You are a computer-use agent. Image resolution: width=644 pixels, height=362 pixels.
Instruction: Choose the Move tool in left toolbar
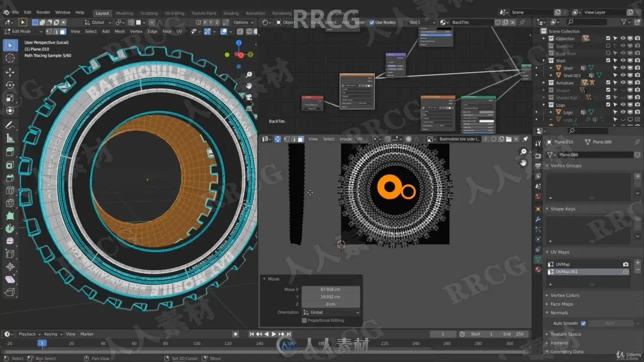(10, 72)
